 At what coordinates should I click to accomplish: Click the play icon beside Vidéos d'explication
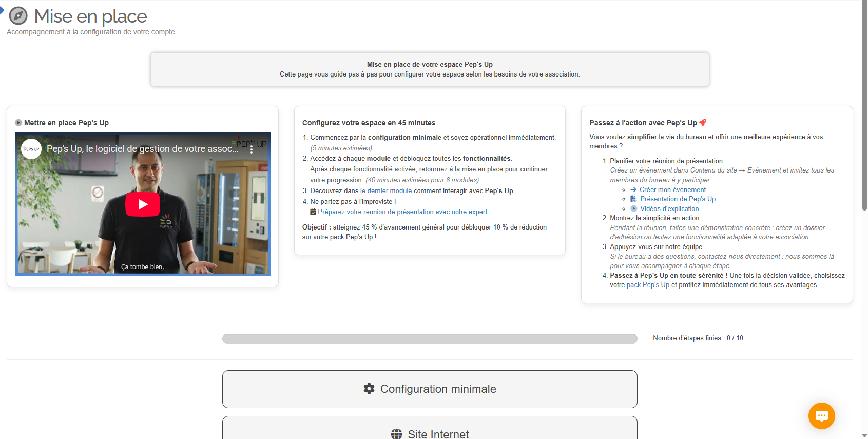point(633,208)
